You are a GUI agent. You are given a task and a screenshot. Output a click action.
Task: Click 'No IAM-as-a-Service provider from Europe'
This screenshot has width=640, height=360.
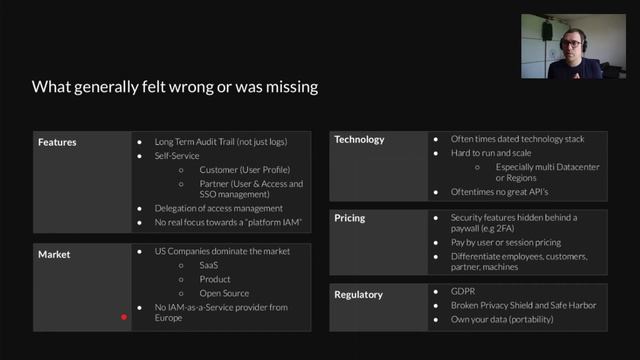[221, 312]
